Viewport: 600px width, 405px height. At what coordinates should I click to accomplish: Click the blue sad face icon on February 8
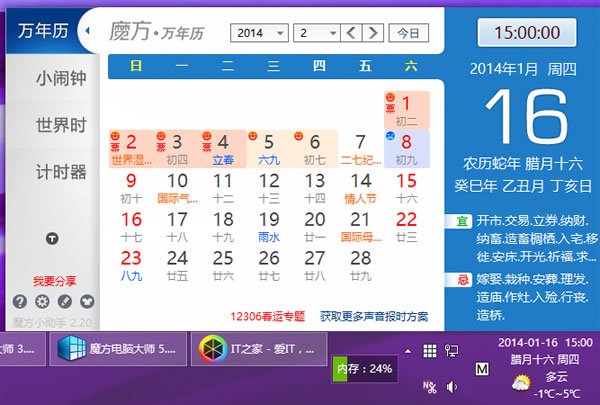[x=390, y=136]
